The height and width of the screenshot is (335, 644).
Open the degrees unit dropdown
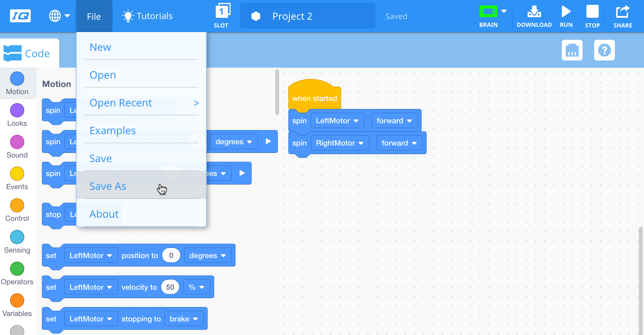tap(234, 141)
